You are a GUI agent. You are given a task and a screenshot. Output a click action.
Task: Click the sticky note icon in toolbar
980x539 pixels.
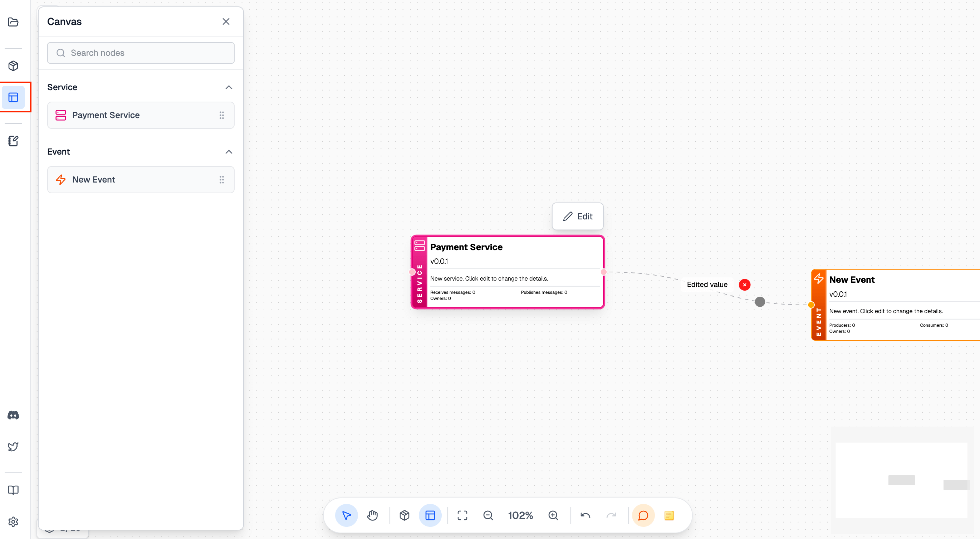coord(670,515)
